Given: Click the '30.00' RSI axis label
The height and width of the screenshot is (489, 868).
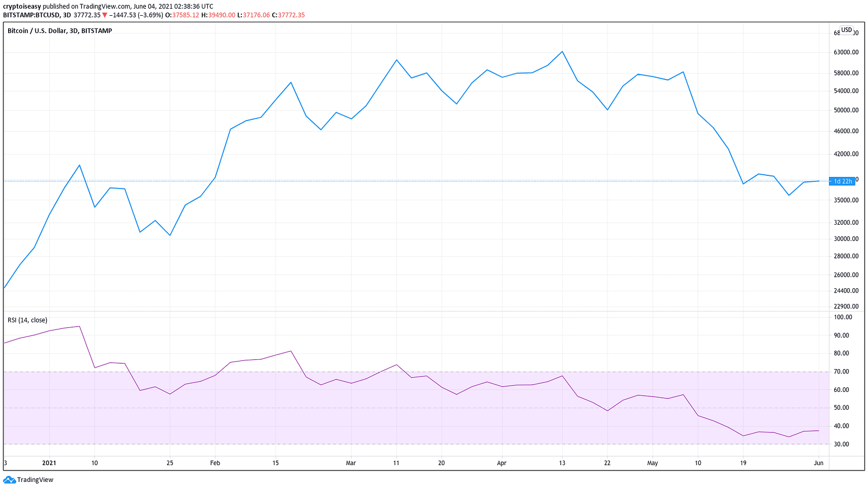Looking at the screenshot, I should pos(841,444).
